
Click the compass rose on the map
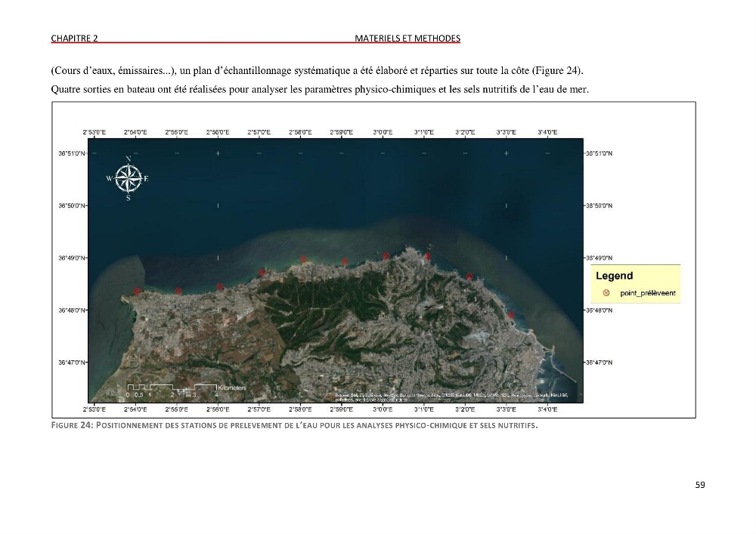point(129,178)
